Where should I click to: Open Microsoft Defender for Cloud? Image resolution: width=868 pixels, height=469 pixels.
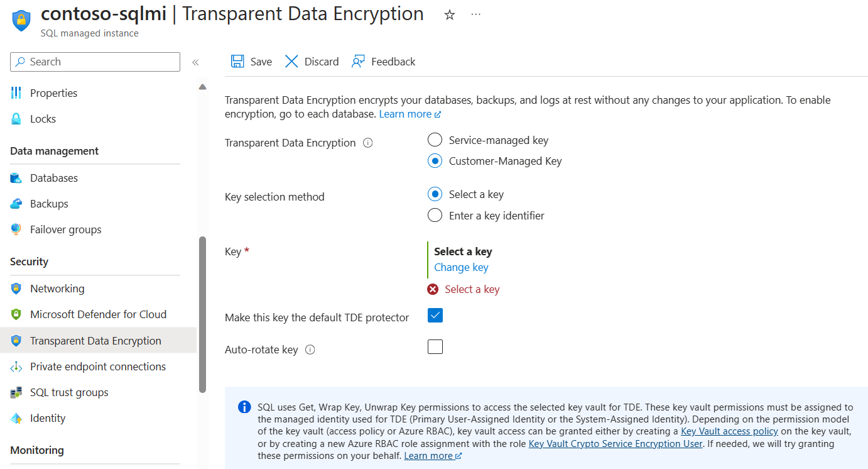coord(98,314)
